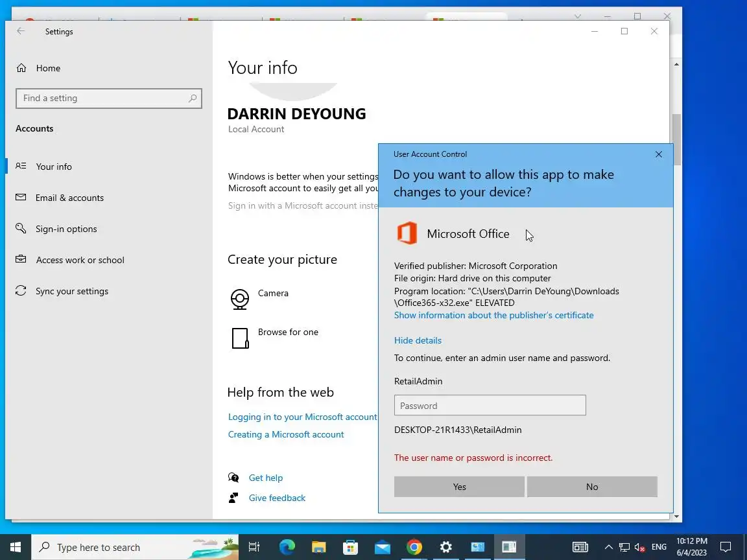Open the highlighted window icon in taskbar
This screenshot has width=747, height=560.
[509, 547]
